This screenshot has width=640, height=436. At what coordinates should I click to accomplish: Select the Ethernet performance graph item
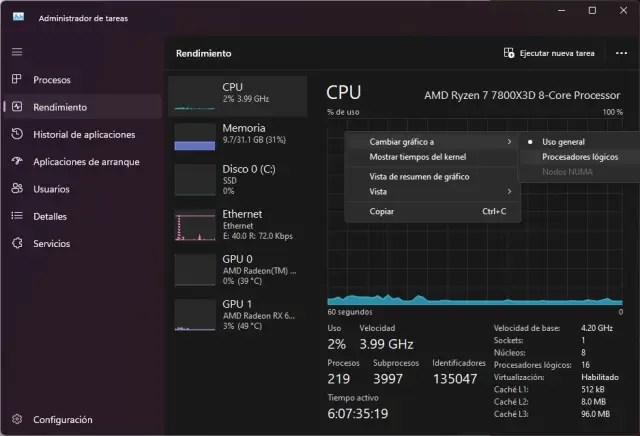click(x=237, y=225)
